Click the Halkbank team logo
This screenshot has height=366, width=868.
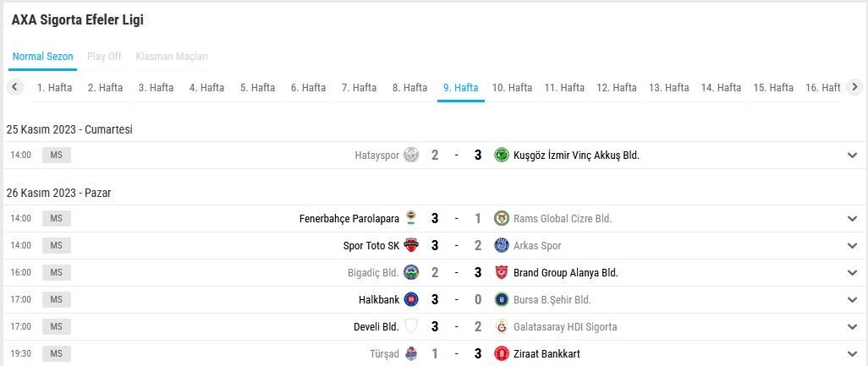point(411,300)
